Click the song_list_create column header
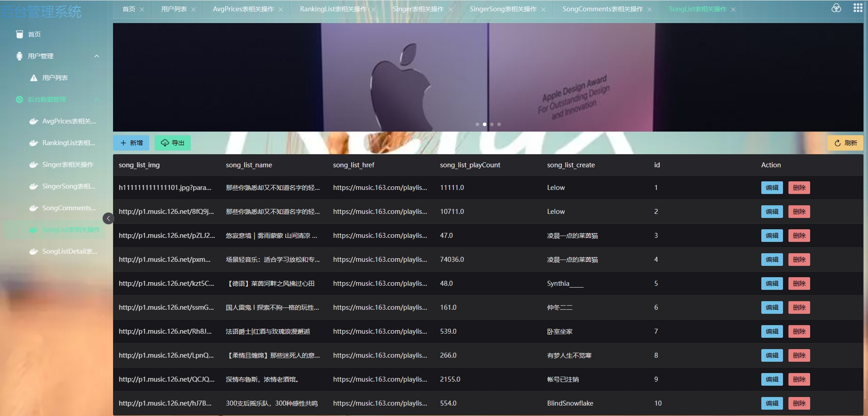 (x=571, y=165)
